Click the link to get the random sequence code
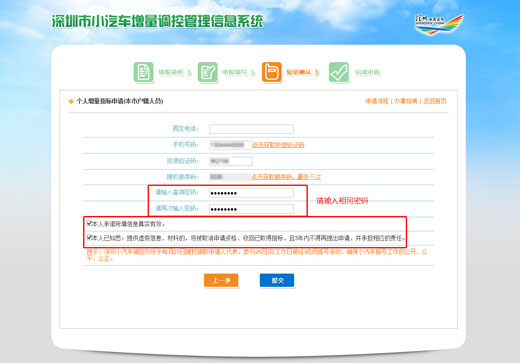 286,177
